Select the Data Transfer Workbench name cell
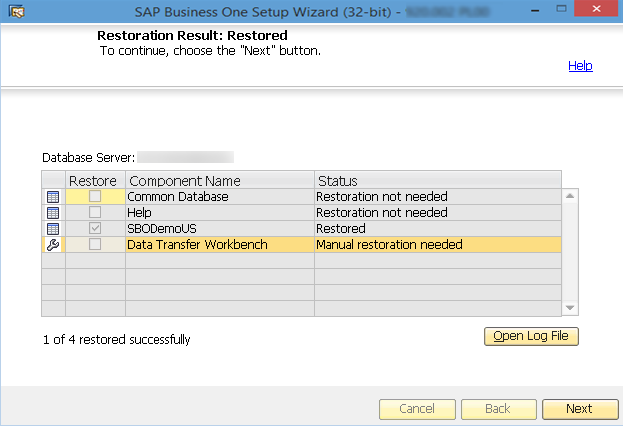The image size is (623, 426). 220,245
